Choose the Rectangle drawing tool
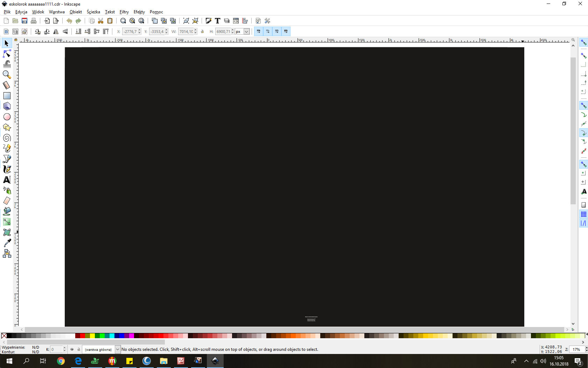 pyautogui.click(x=7, y=96)
